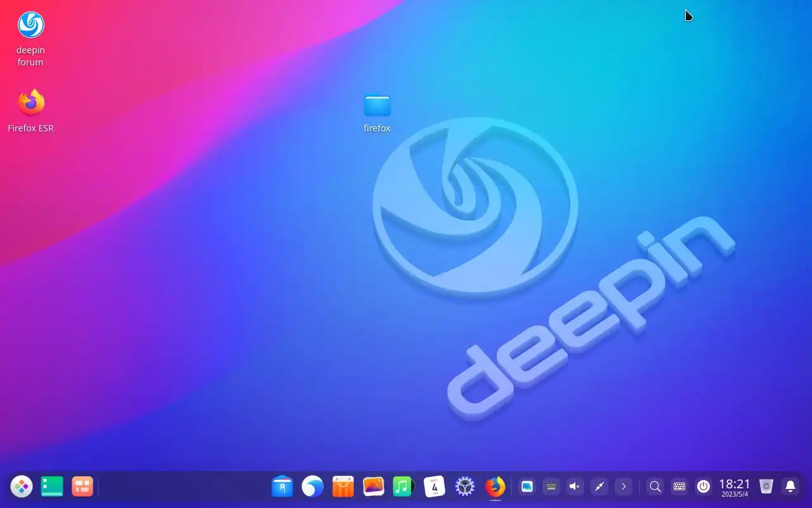The height and width of the screenshot is (508, 812).
Task: Click the keyboard layout icon
Action: [x=679, y=487]
